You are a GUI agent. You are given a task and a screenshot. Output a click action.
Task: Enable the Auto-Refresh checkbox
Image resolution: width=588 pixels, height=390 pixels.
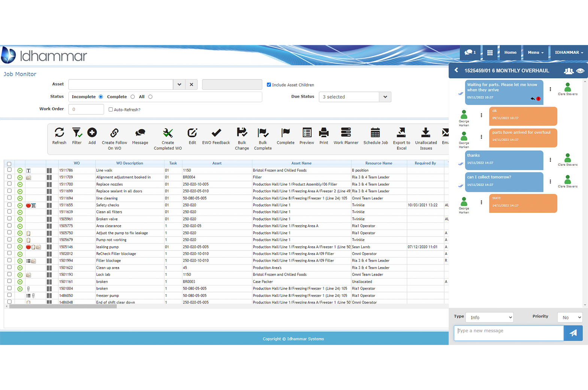(110, 109)
